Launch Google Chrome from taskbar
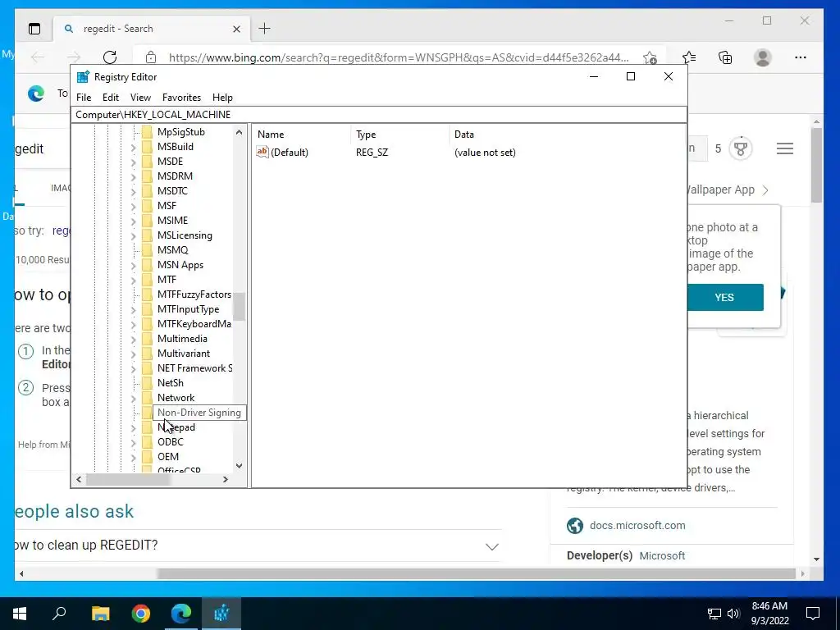 (141, 614)
